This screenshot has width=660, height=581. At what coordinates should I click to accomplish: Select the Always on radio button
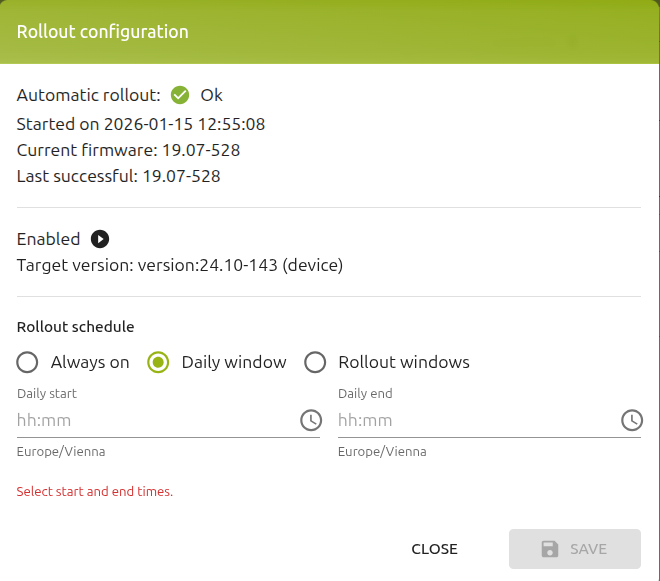click(27, 362)
